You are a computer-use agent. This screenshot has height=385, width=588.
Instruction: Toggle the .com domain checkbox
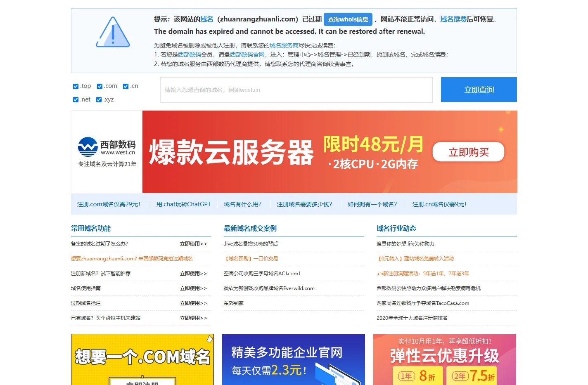coord(100,86)
